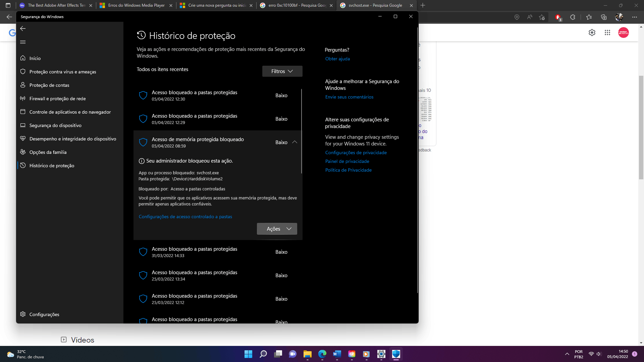Viewport: 644px width, 362px height.
Task: Open Configurações de privacidade link
Action: pos(356,153)
